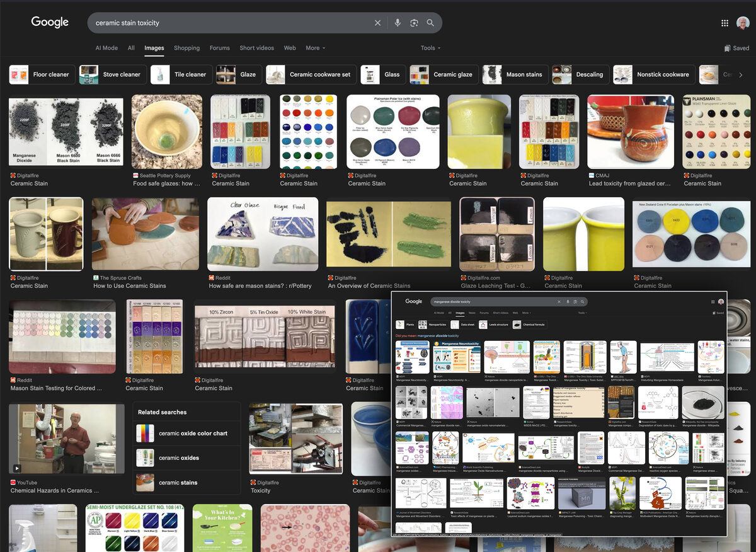Select the Glass suggestion chip

coord(383,74)
